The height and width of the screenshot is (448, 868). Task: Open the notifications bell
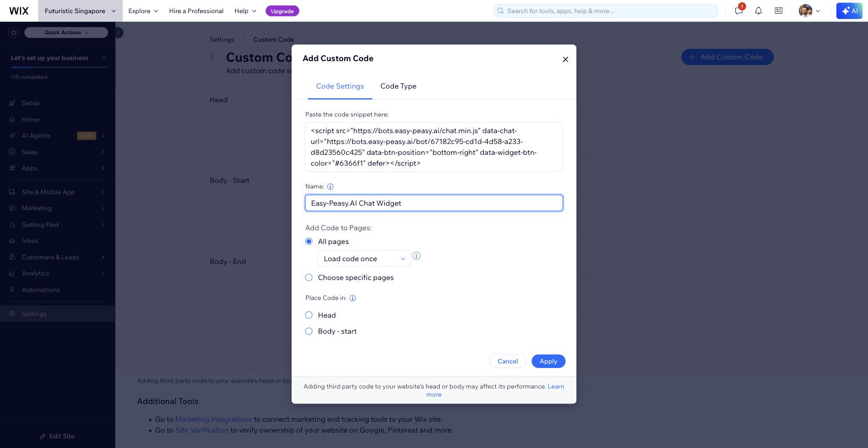click(x=758, y=11)
